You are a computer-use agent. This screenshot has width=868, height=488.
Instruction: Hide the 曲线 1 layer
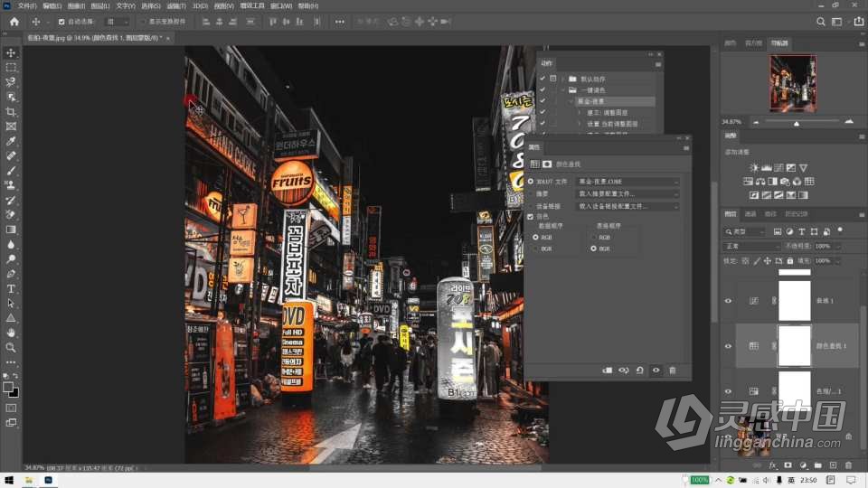coord(728,301)
